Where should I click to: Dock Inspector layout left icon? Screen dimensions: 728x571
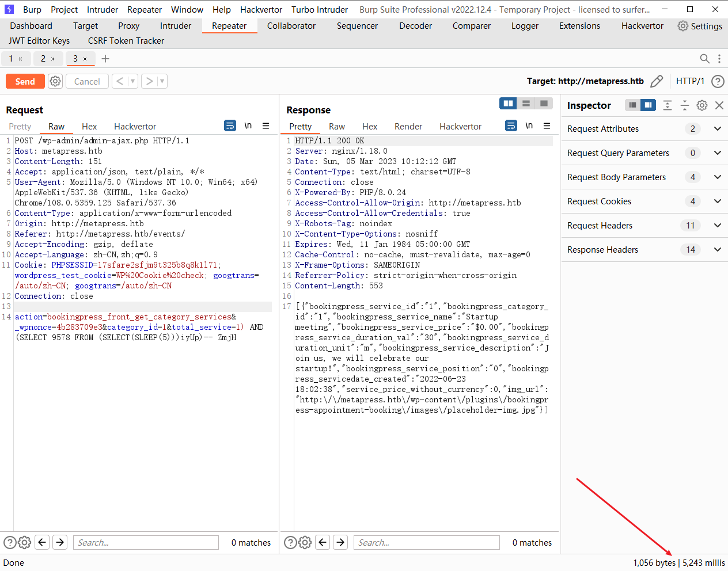point(632,105)
